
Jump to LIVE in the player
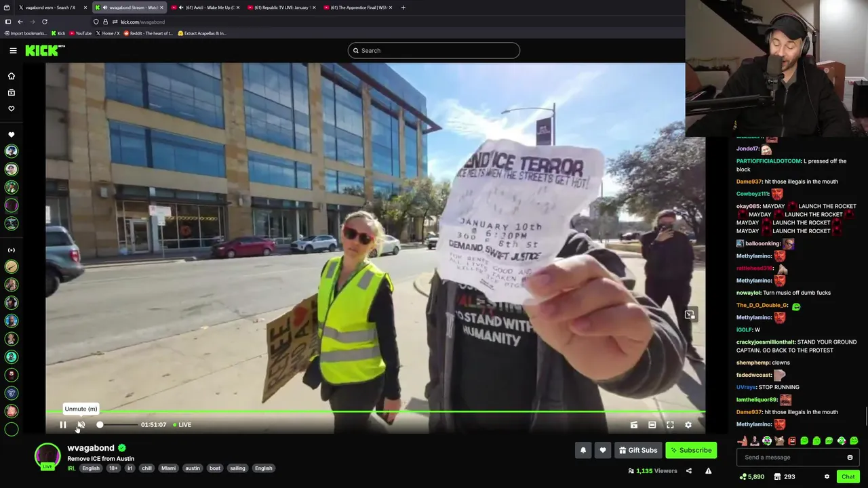pyautogui.click(x=182, y=425)
